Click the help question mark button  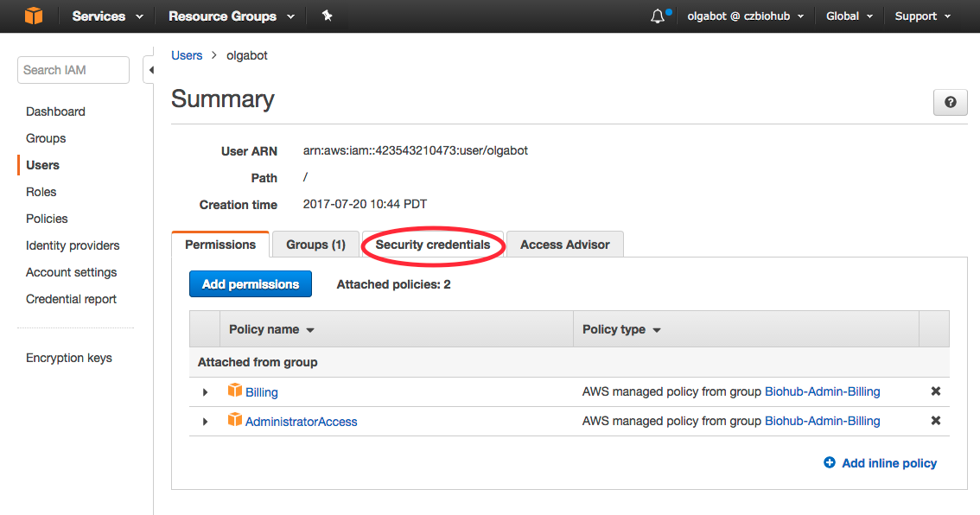click(950, 102)
